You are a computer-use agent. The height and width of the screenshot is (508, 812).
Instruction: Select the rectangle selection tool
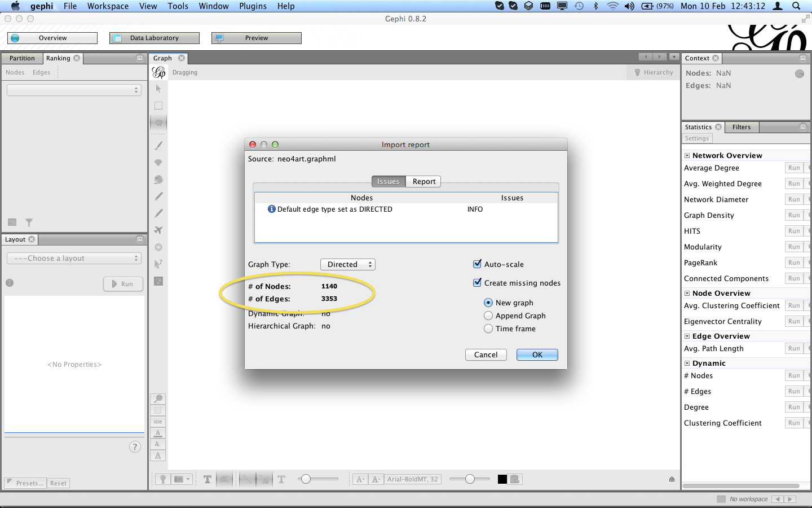158,106
